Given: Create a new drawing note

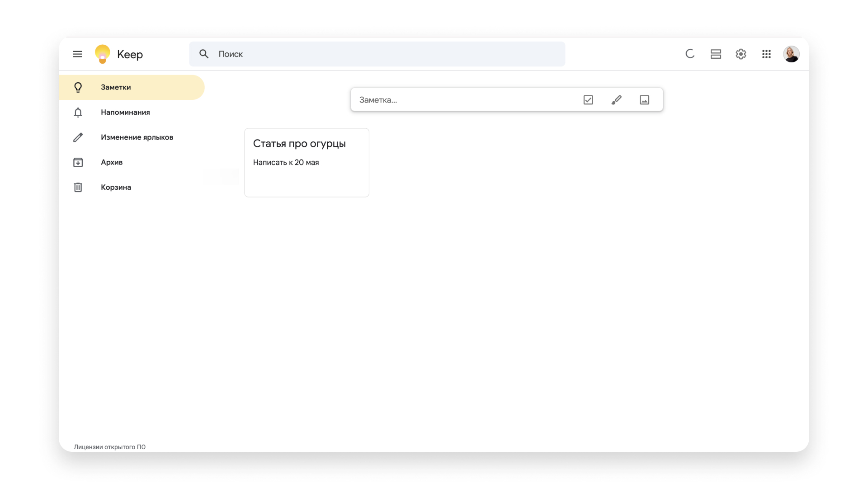Looking at the screenshot, I should 616,100.
